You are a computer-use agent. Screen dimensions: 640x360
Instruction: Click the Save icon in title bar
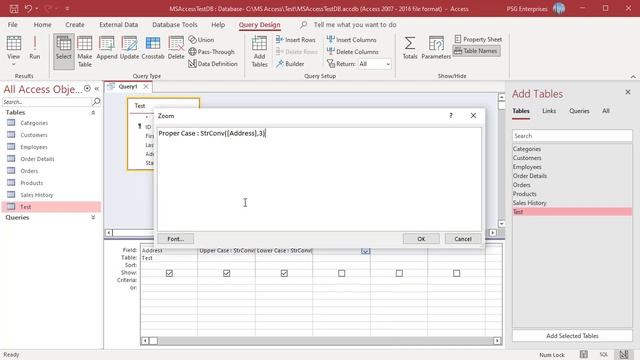click(x=14, y=9)
